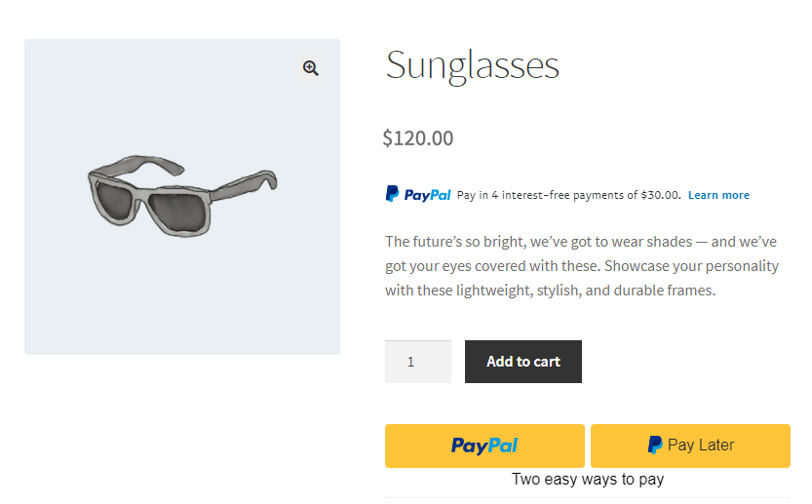Click the PayPal P icon on Pay Later button

[655, 446]
